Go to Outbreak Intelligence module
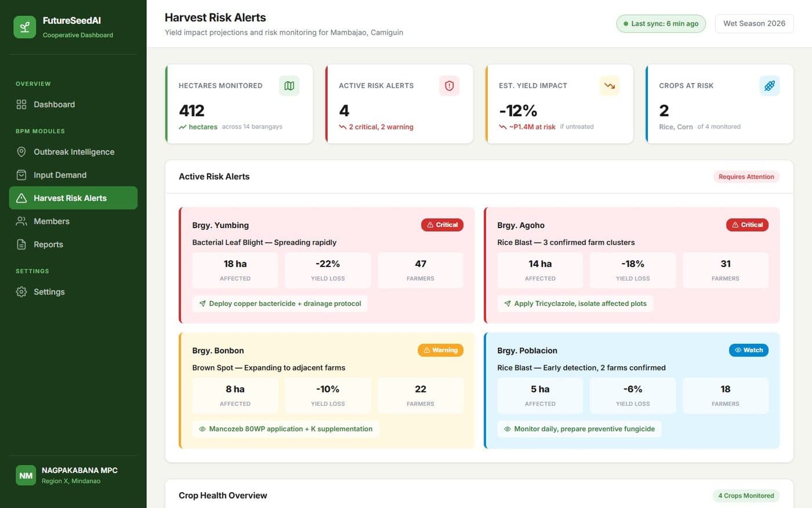Image resolution: width=812 pixels, height=508 pixels. coord(73,152)
